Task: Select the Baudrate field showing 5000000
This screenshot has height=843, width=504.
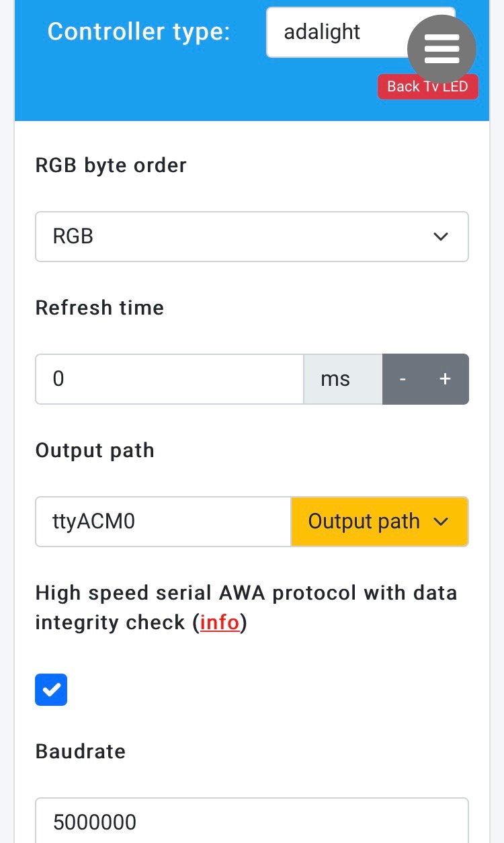Action: (x=251, y=821)
